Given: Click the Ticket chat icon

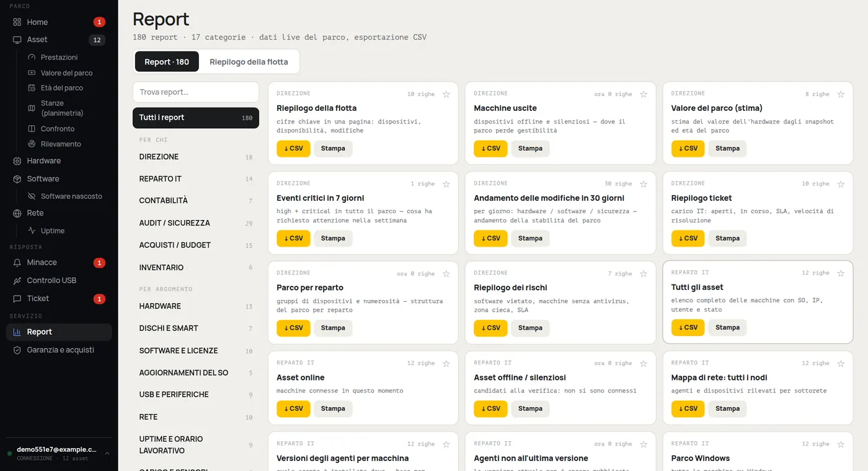Looking at the screenshot, I should point(17,299).
